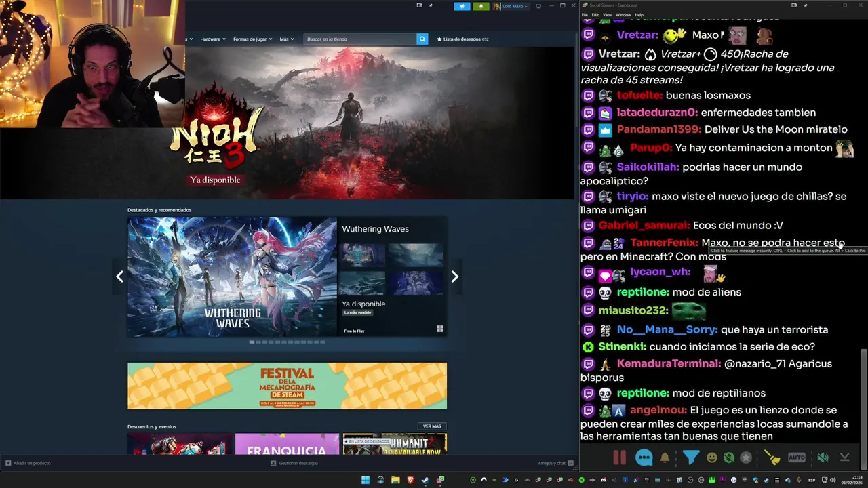This screenshot has width=868, height=488.
Task: Click the pin icon in Social Stream title bar
Action: (x=804, y=5)
